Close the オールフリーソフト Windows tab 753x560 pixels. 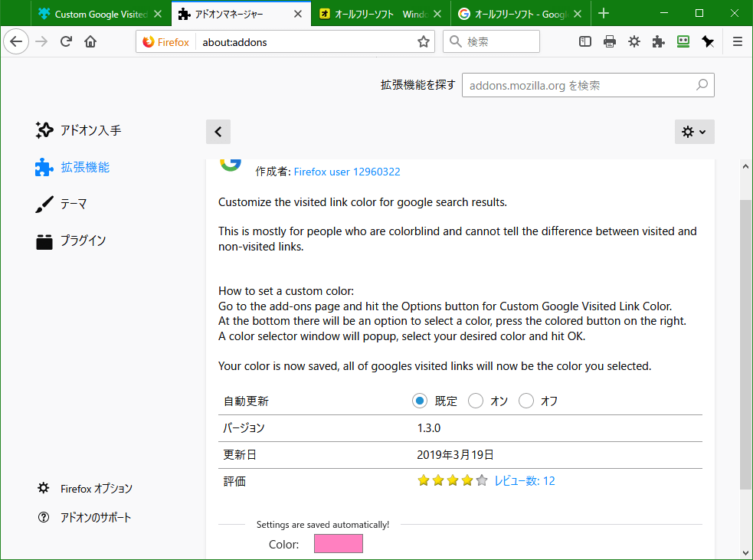437,14
